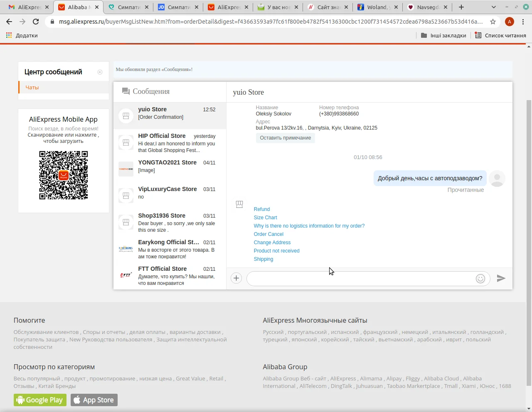Open the Chrome three-dot menu
Image resolution: width=532 pixels, height=412 pixels.
click(523, 22)
